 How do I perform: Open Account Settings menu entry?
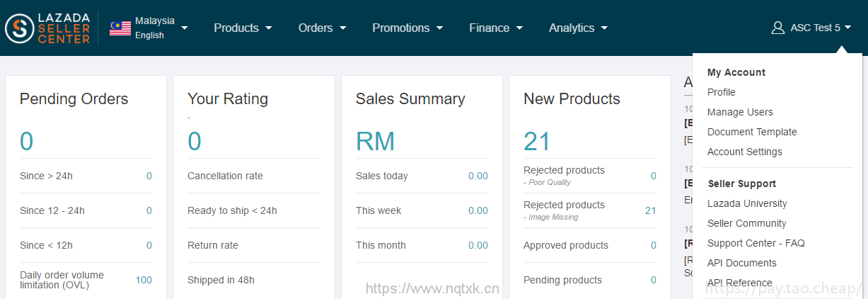coord(745,152)
